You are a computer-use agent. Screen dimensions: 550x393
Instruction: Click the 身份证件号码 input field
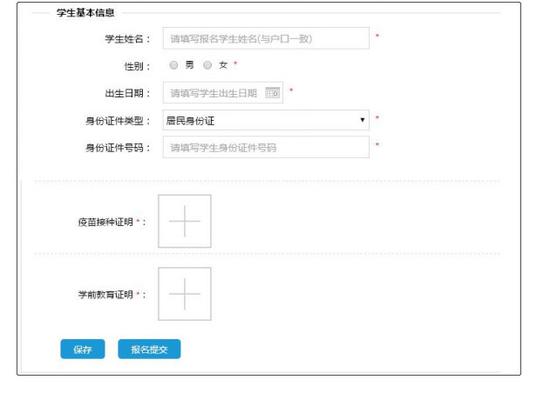(266, 147)
